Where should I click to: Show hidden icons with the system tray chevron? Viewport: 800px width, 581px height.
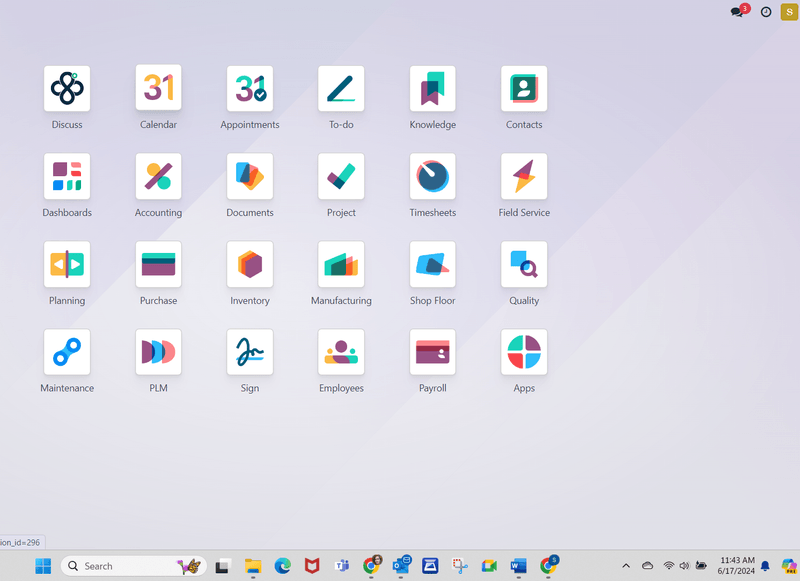coord(626,566)
